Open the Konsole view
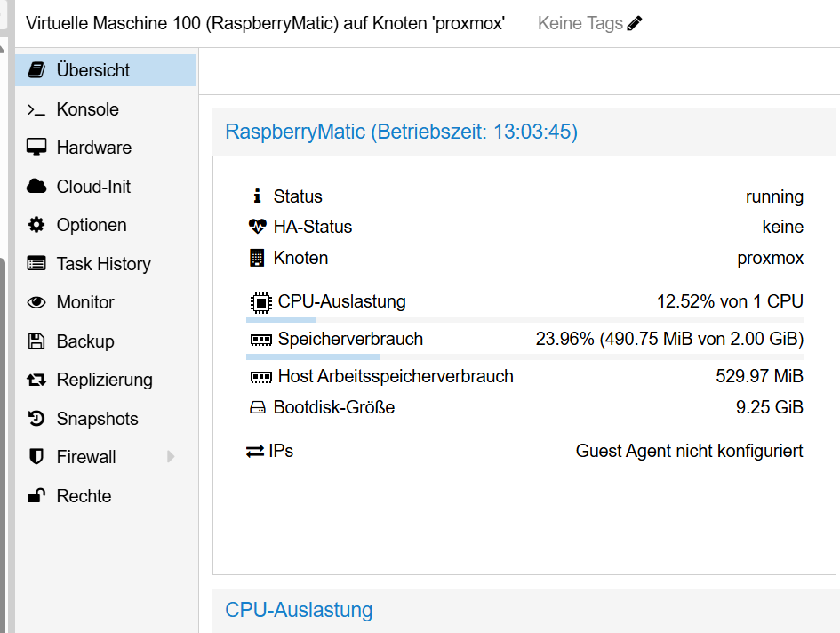Image resolution: width=840 pixels, height=633 pixels. [106, 109]
